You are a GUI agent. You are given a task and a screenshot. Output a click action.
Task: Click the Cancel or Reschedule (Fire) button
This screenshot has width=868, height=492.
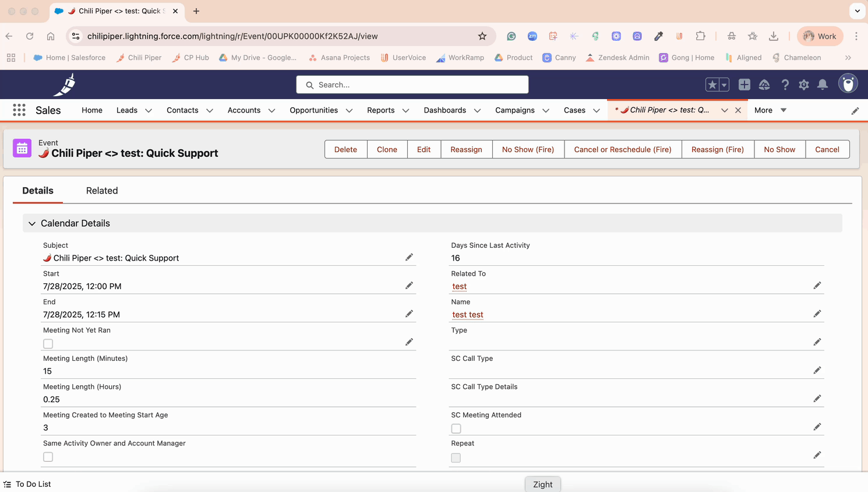(x=622, y=149)
